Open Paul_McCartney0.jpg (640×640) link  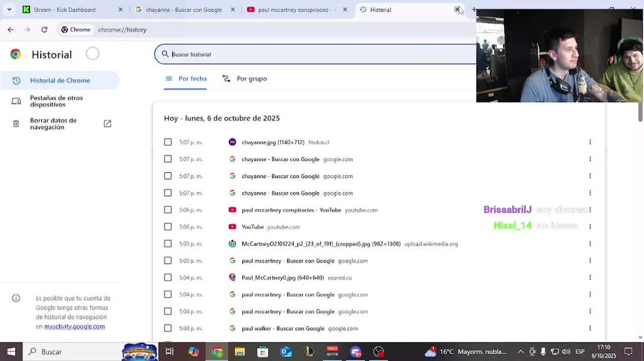283,278
